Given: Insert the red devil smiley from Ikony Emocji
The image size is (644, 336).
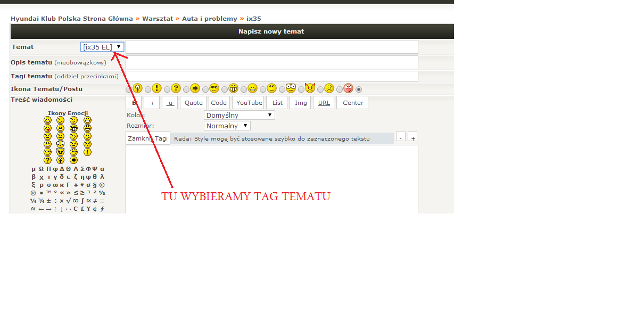Looking at the screenshot, I should coord(61,152).
